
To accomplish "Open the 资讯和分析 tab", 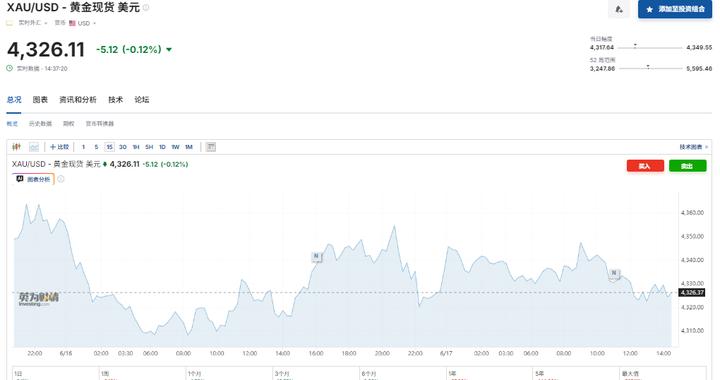I will pos(78,100).
